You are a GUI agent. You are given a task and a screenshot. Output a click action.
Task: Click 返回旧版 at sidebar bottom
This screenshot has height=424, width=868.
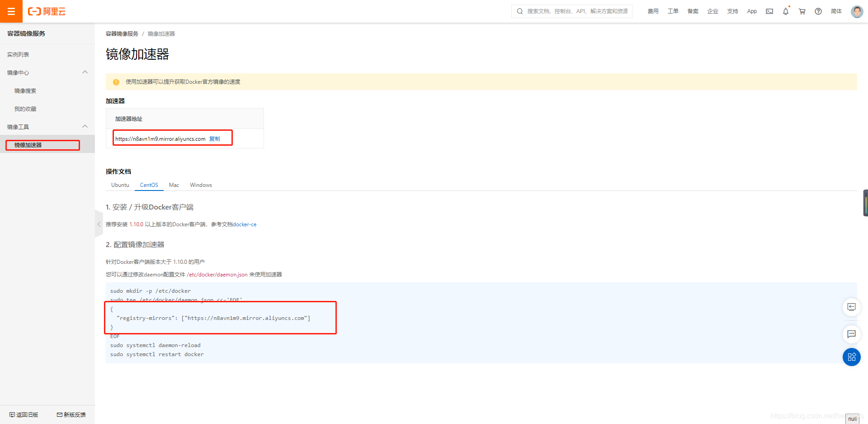tap(24, 415)
